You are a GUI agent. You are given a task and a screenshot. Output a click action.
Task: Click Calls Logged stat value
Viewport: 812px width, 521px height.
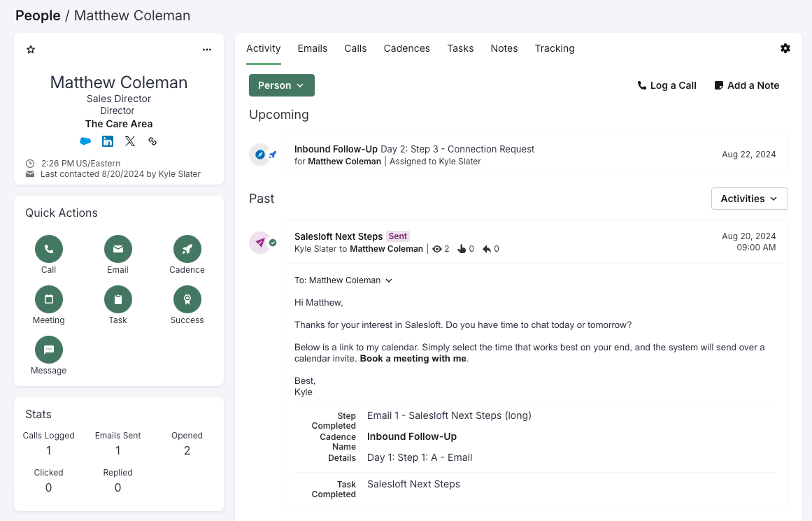[x=49, y=450]
